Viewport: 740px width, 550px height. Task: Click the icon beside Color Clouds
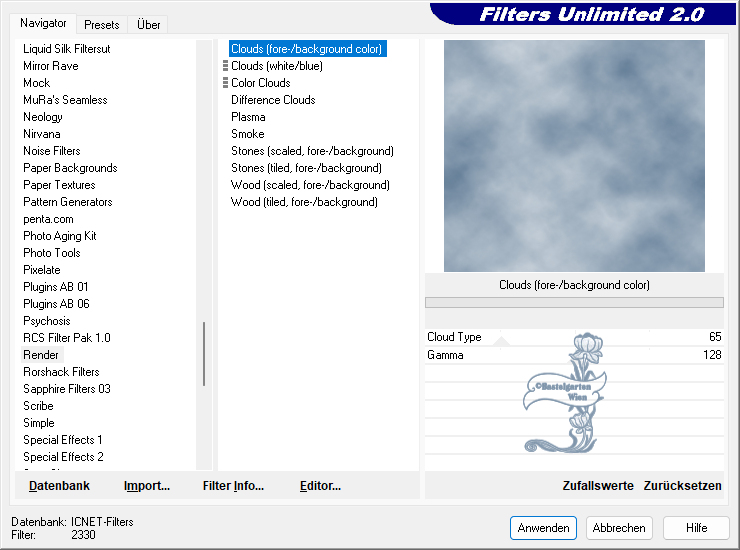point(226,83)
